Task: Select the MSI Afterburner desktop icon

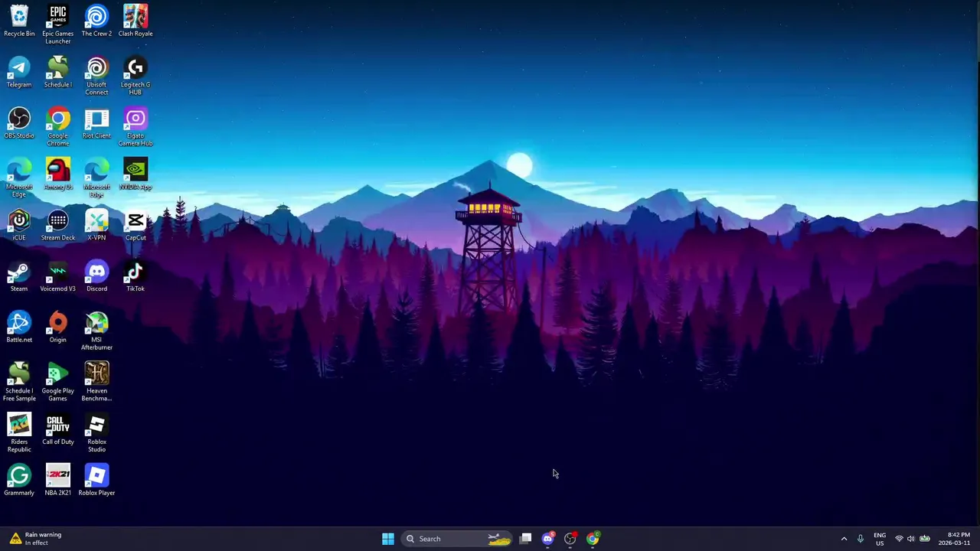Action: (x=96, y=331)
